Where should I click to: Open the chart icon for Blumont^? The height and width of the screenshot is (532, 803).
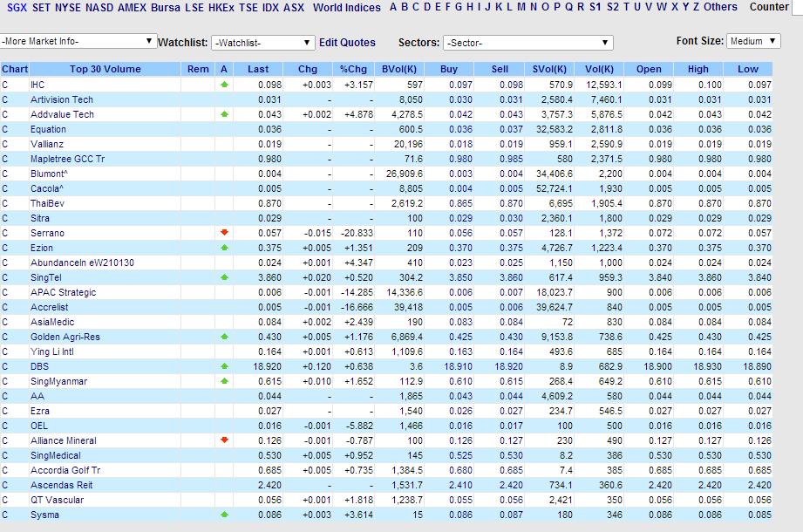coord(6,174)
